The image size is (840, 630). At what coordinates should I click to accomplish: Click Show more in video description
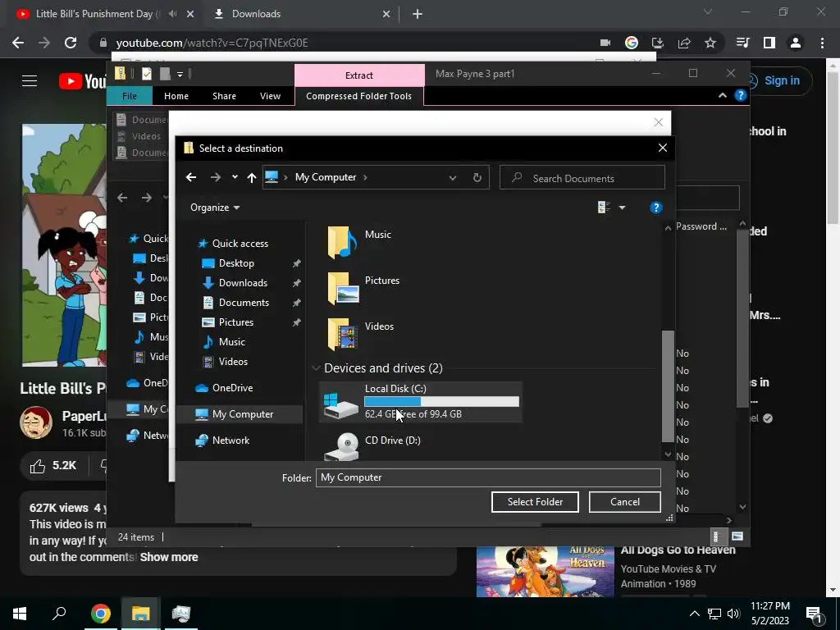pos(169,557)
